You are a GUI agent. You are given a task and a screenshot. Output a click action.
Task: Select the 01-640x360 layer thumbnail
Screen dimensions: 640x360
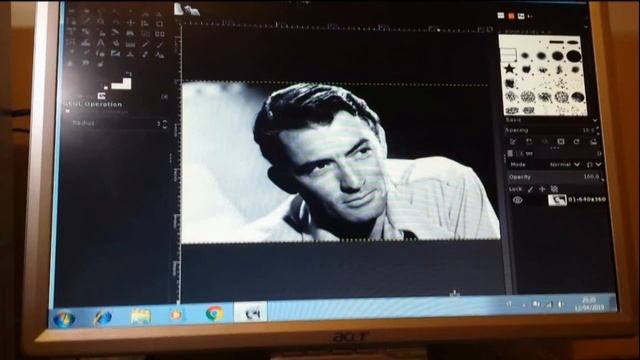pyautogui.click(x=557, y=200)
